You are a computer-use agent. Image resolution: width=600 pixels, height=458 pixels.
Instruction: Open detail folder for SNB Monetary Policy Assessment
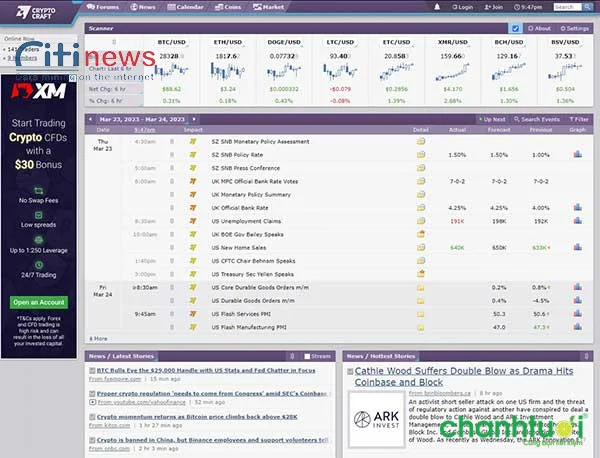pos(421,141)
